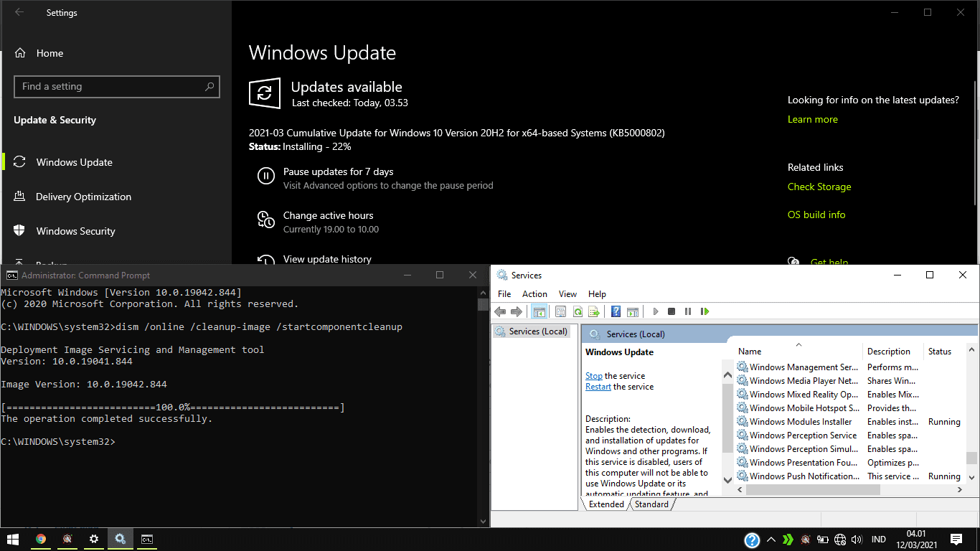Open Google Chrome from the taskbar

[41, 539]
